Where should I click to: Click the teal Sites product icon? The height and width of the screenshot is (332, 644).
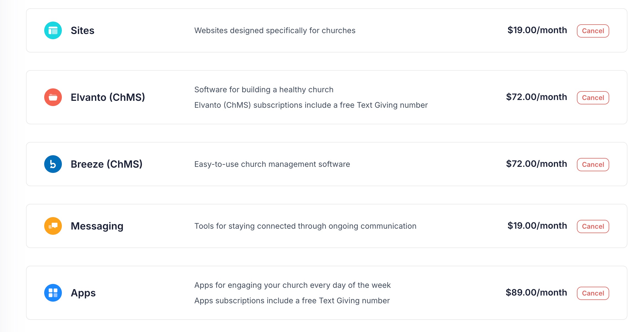click(53, 30)
